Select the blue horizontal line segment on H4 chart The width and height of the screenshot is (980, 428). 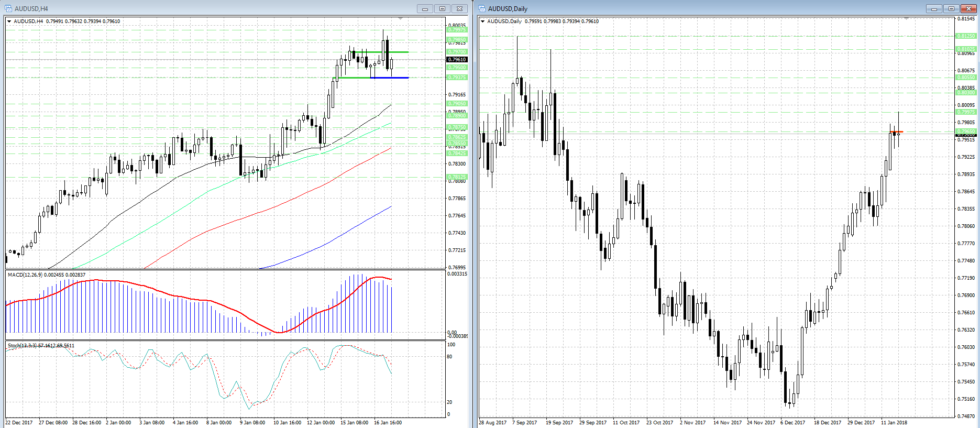pyautogui.click(x=390, y=78)
